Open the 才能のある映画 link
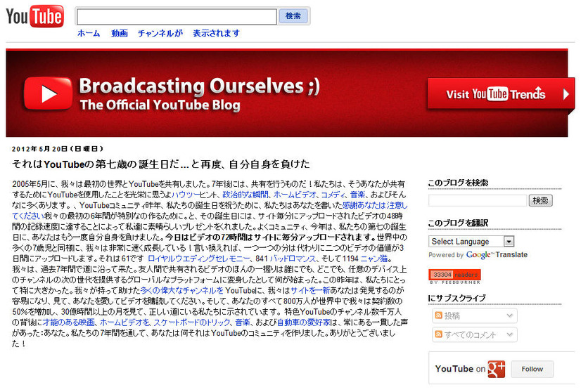 tap(68, 322)
